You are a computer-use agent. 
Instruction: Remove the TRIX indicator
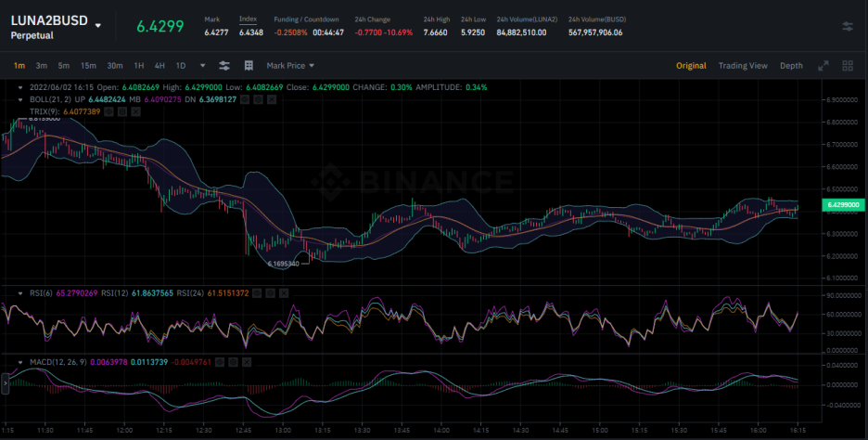(135, 111)
